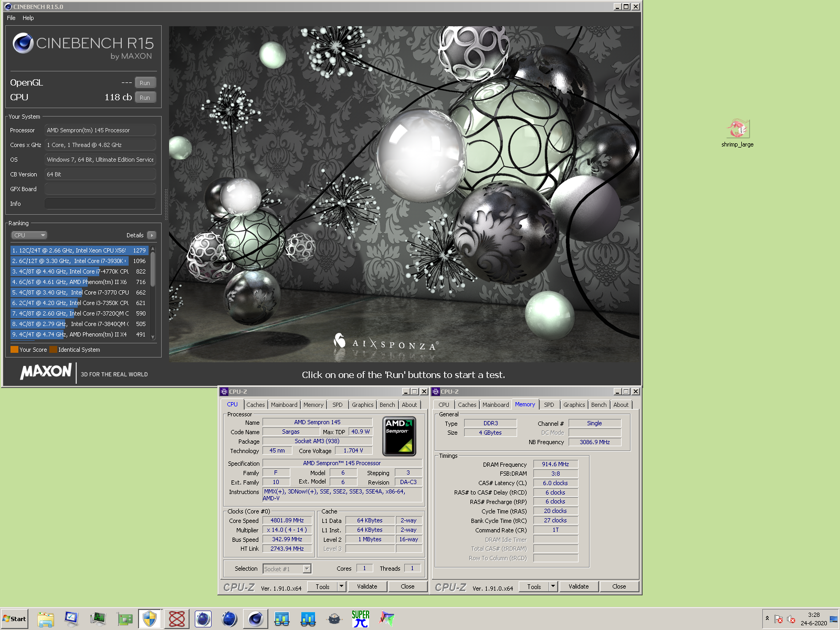Click the show desktop icon in the tray
This screenshot has width=840, height=630.
pyautogui.click(x=834, y=619)
